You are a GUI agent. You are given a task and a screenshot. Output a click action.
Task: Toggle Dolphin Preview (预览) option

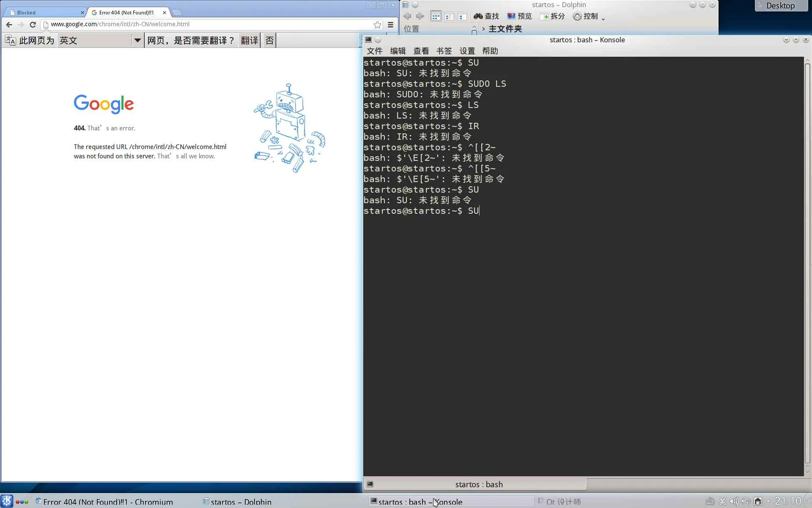coord(519,16)
